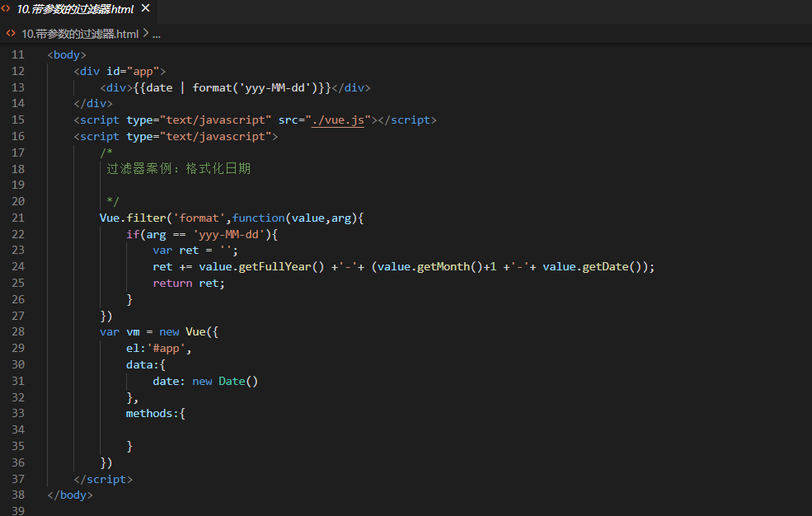Click 'new Vue' on line 28
Viewport: 812px width, 516px height.
pos(182,332)
